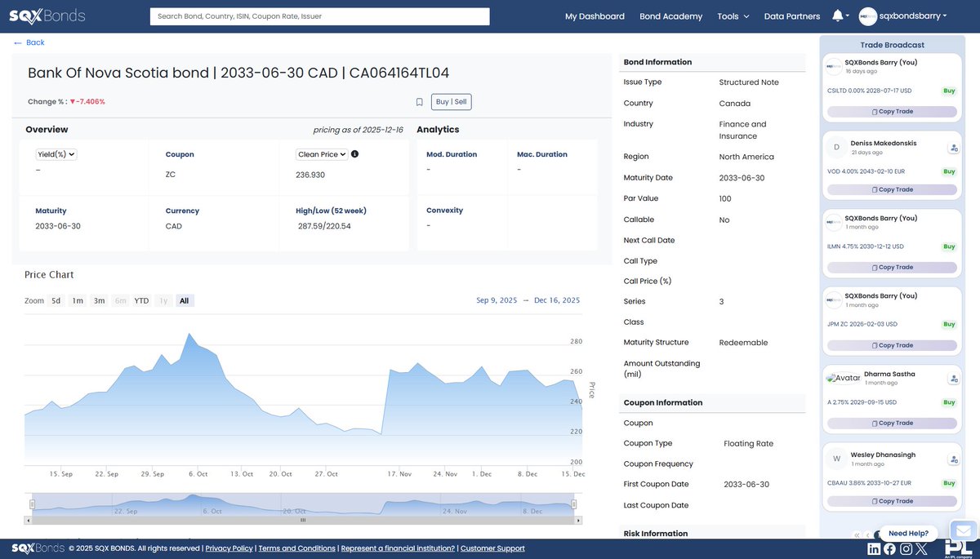
Task: Open the Clean Price dropdown
Action: [x=322, y=153]
